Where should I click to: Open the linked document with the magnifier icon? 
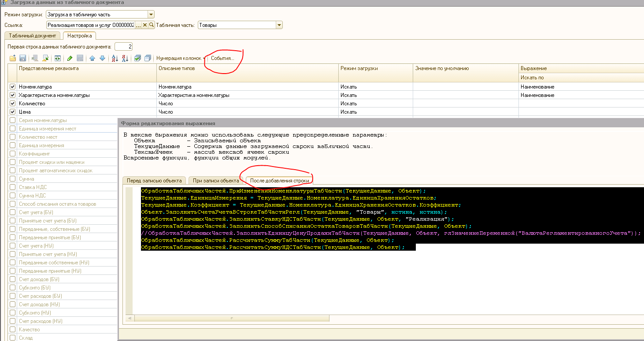[x=152, y=25]
